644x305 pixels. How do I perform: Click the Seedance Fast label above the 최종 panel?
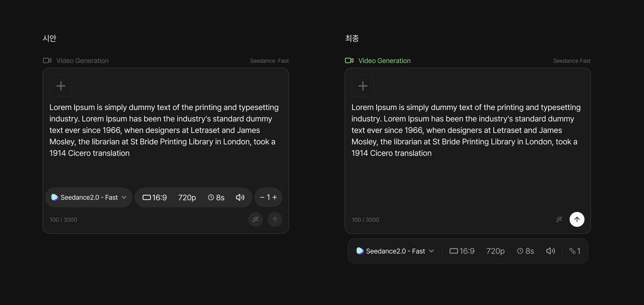pyautogui.click(x=572, y=61)
